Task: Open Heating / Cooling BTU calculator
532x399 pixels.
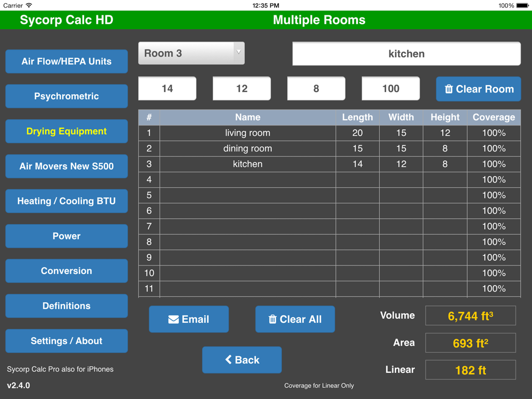Action: [x=66, y=201]
